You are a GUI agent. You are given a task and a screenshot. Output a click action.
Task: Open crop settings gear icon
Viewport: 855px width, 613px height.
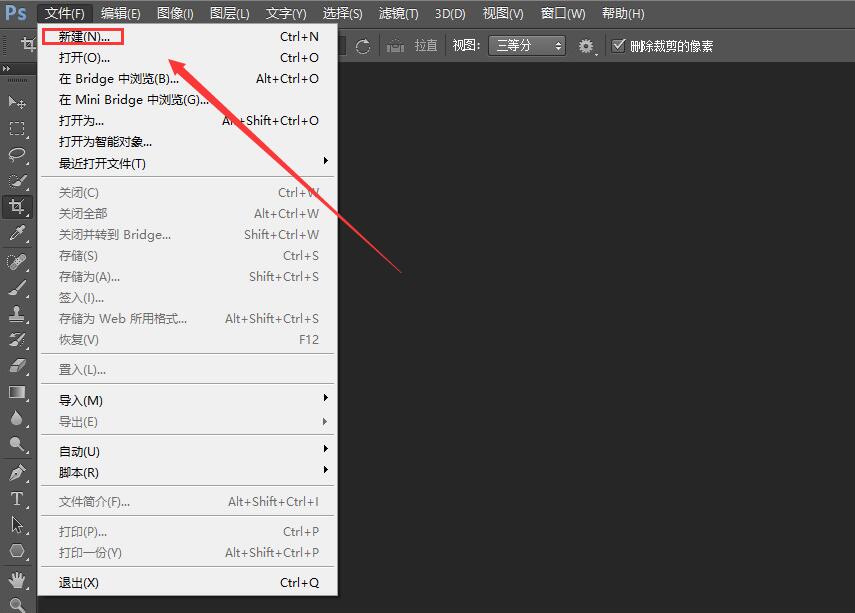click(586, 46)
